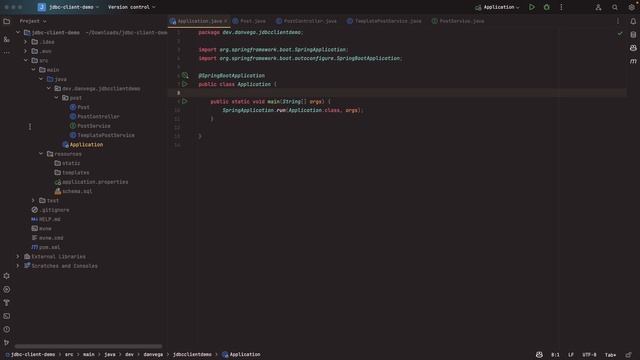Open the Services tool window icon
Viewport: 640px width, 360px height.
(7, 276)
